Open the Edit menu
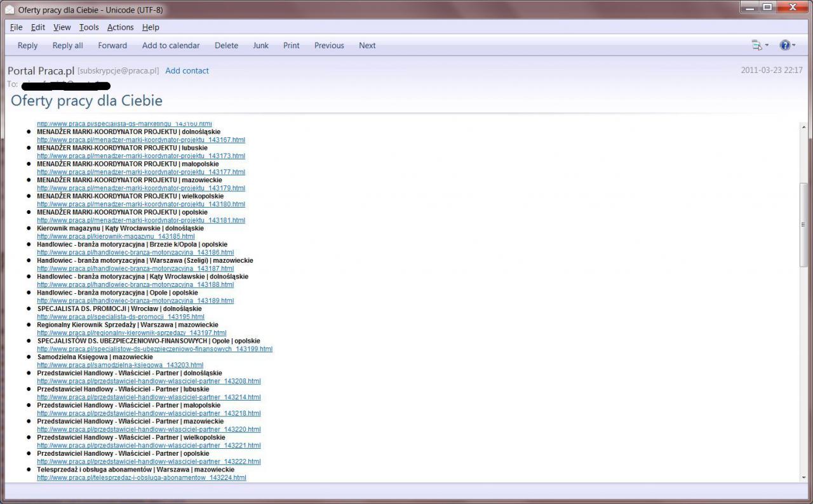The image size is (813, 504). (38, 27)
